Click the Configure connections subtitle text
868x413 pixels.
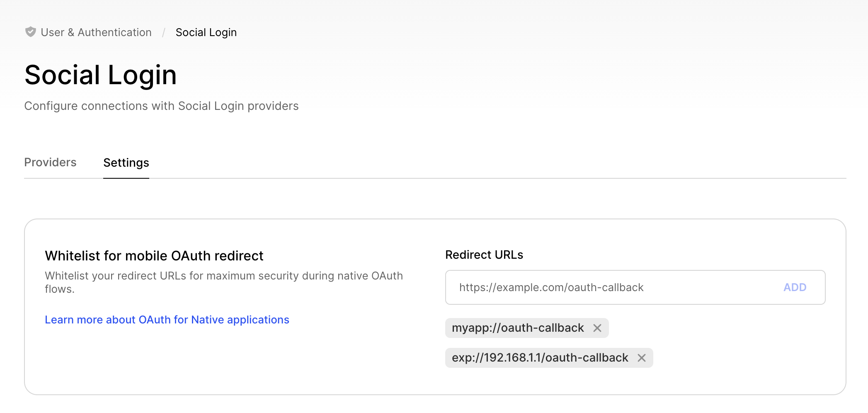(x=161, y=106)
